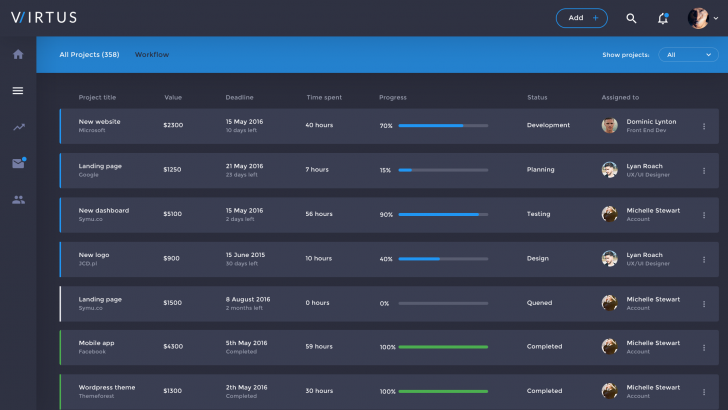Open more options for Google Landing page row
Image resolution: width=728 pixels, height=410 pixels.
[704, 171]
